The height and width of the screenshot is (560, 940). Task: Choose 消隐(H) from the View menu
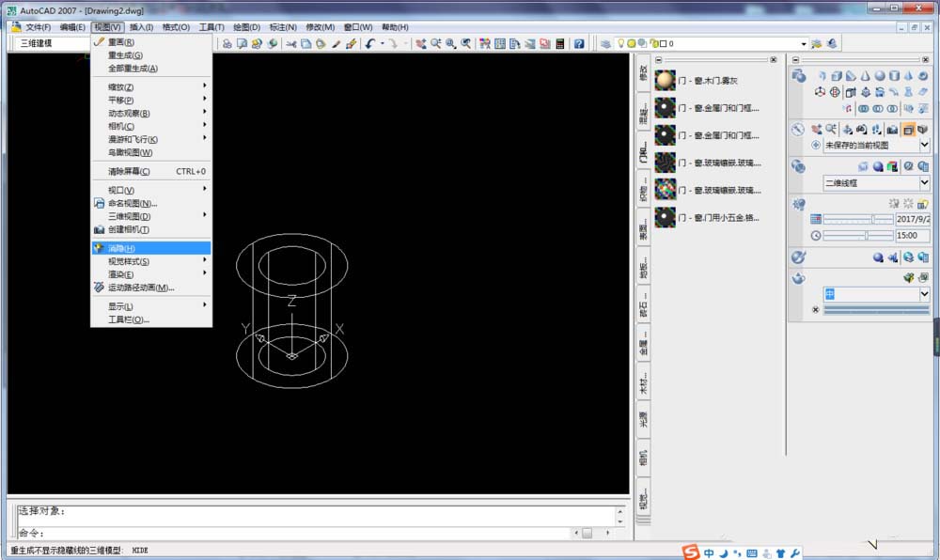[x=151, y=248]
